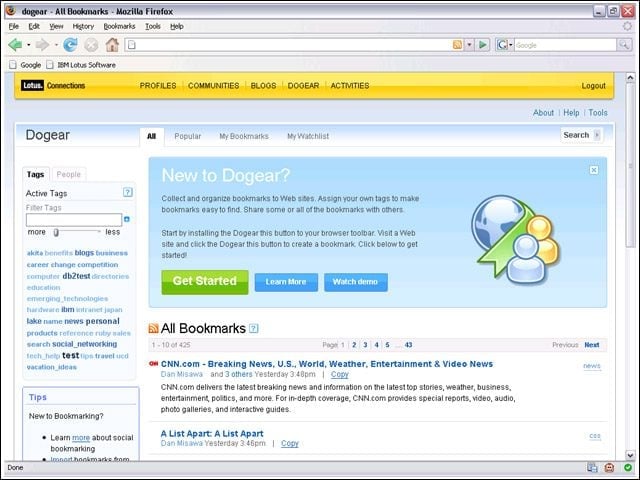Click the first status bar window icon
The width and height of the screenshot is (640, 480).
pyautogui.click(x=592, y=467)
